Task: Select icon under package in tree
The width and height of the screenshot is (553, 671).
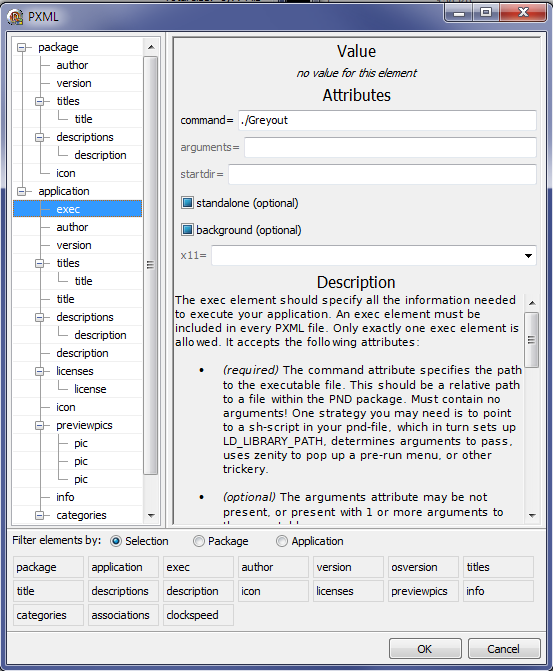Action: coord(65,173)
